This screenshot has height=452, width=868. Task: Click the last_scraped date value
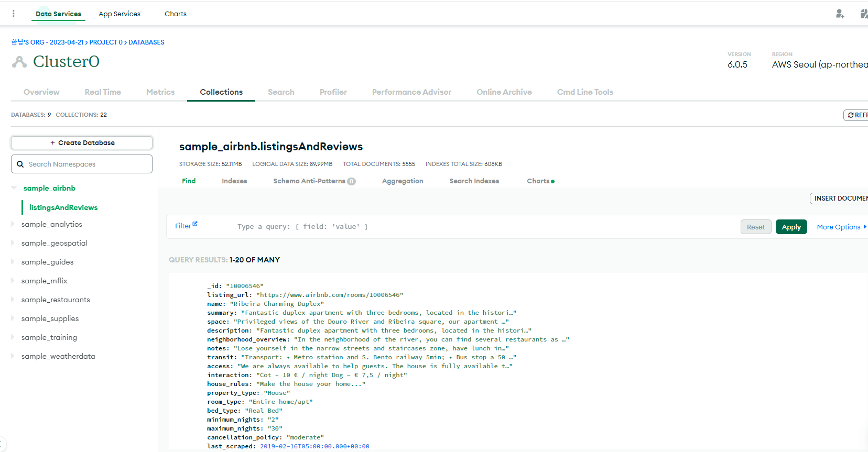click(x=314, y=446)
